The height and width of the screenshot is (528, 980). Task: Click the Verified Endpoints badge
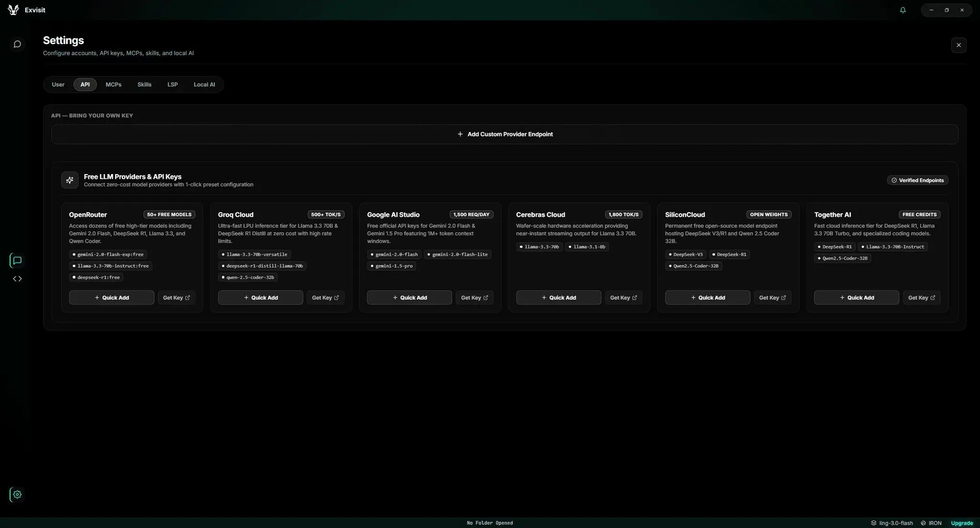point(917,180)
